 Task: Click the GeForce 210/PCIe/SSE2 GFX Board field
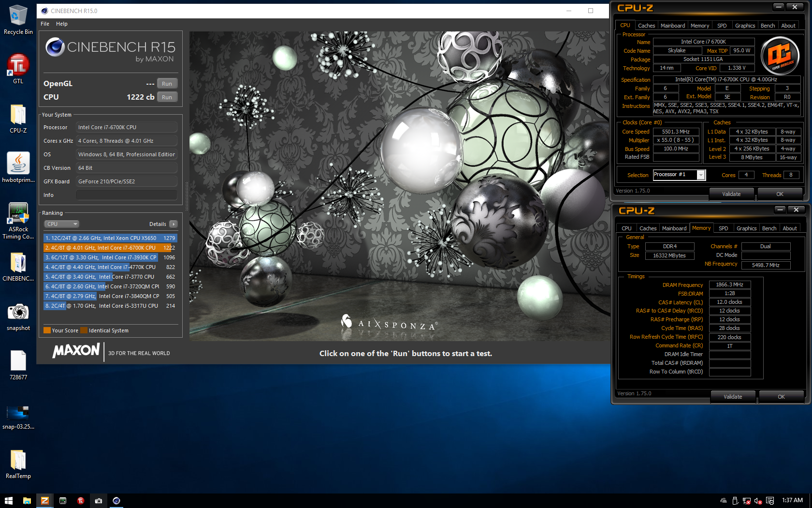(127, 181)
